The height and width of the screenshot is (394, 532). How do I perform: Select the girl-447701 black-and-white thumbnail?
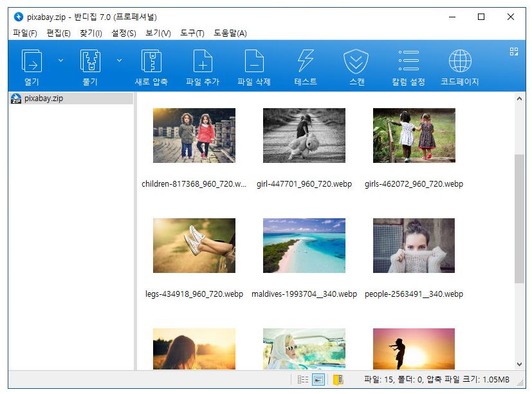[x=304, y=136]
